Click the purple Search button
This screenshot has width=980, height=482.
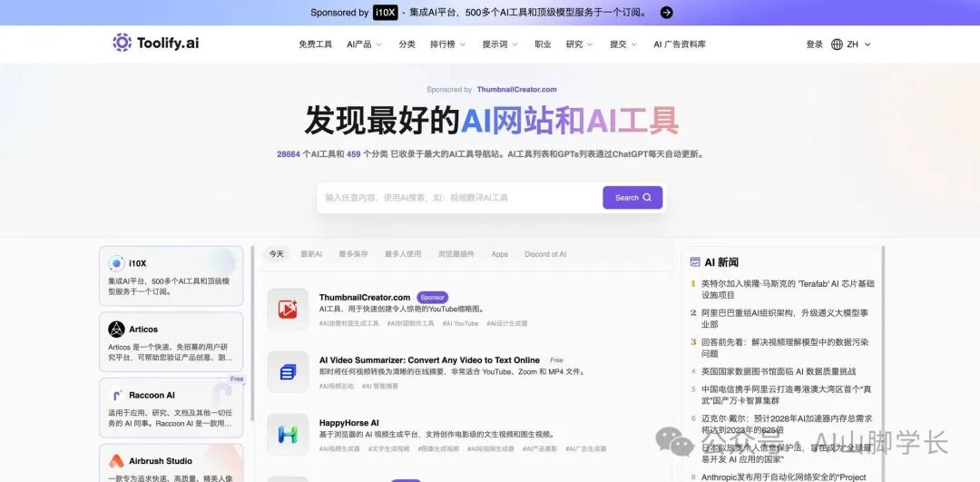[x=632, y=198]
